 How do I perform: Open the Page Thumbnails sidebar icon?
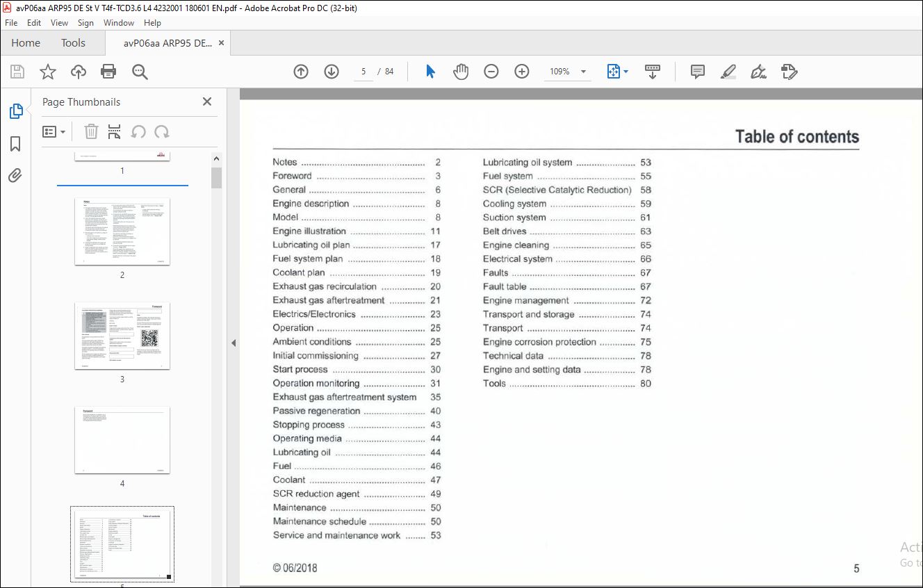coord(15,111)
